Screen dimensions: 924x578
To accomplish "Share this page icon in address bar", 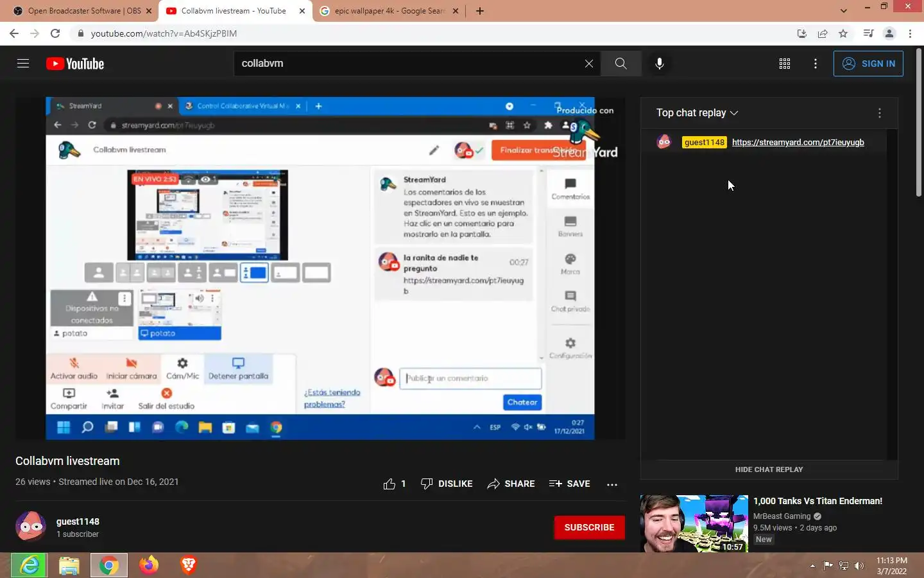I will point(822,33).
